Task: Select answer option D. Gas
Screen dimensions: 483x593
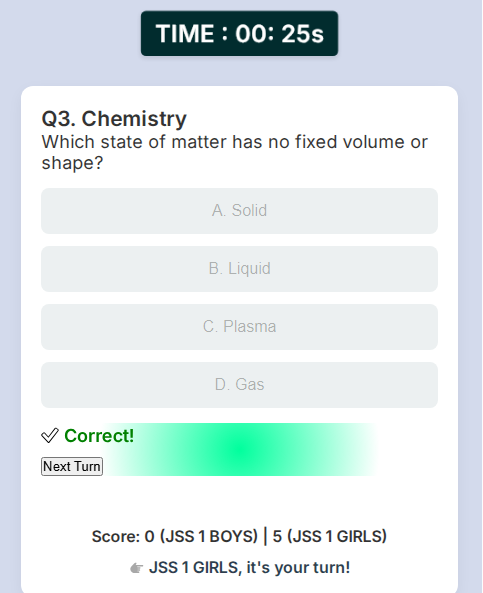Action: pyautogui.click(x=239, y=385)
